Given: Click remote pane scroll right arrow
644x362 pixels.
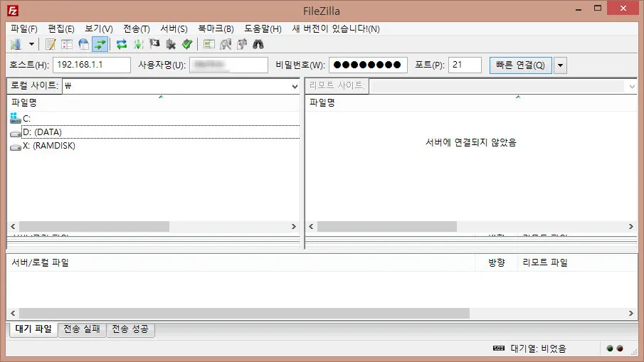Looking at the screenshot, I should tap(631, 227).
